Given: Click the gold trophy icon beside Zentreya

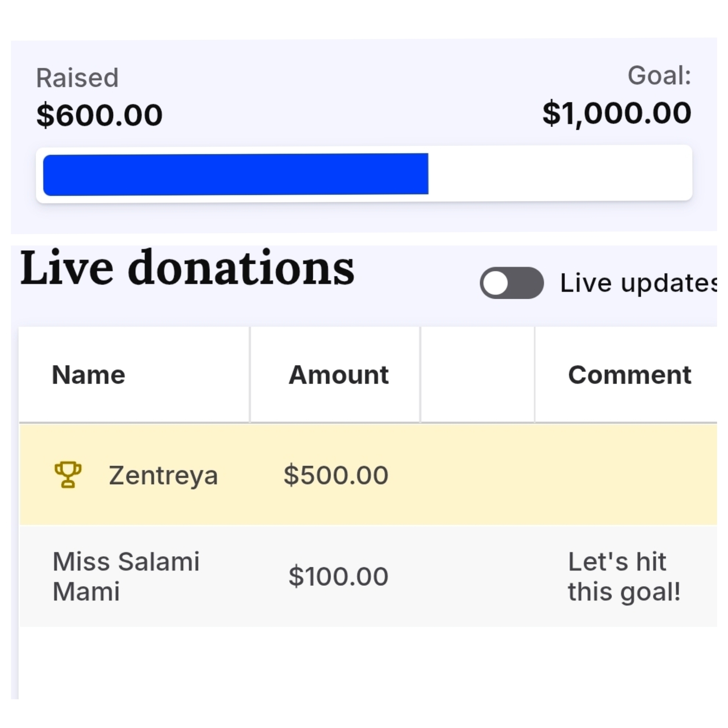Looking at the screenshot, I should (68, 474).
